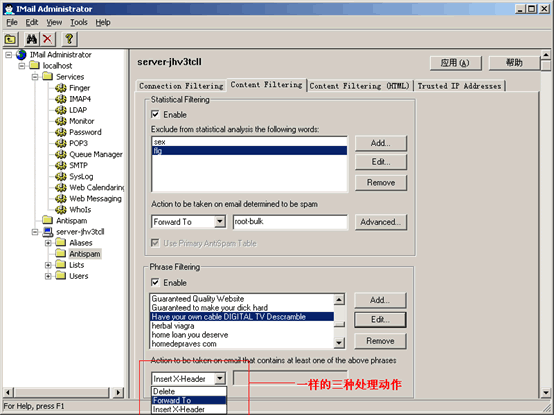Open the Tools menu
The width and height of the screenshot is (555, 416).
79,22
